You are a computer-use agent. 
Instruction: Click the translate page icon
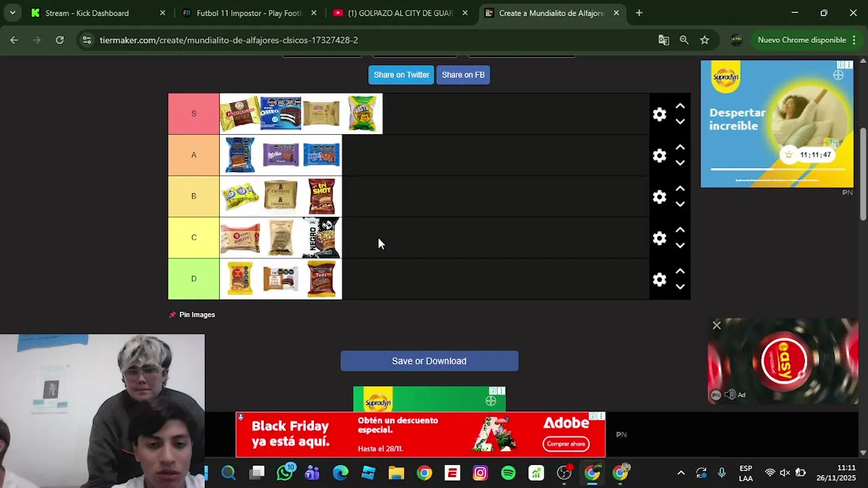pyautogui.click(x=664, y=40)
